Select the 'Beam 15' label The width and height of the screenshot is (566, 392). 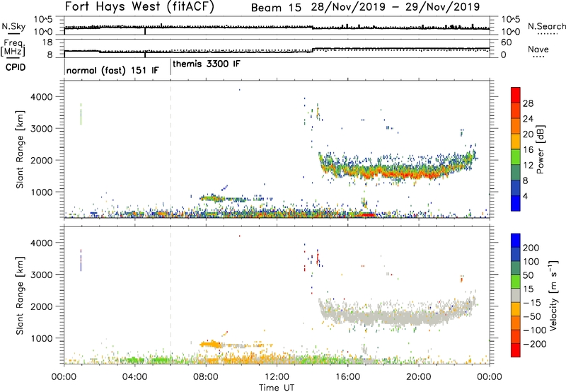click(276, 8)
